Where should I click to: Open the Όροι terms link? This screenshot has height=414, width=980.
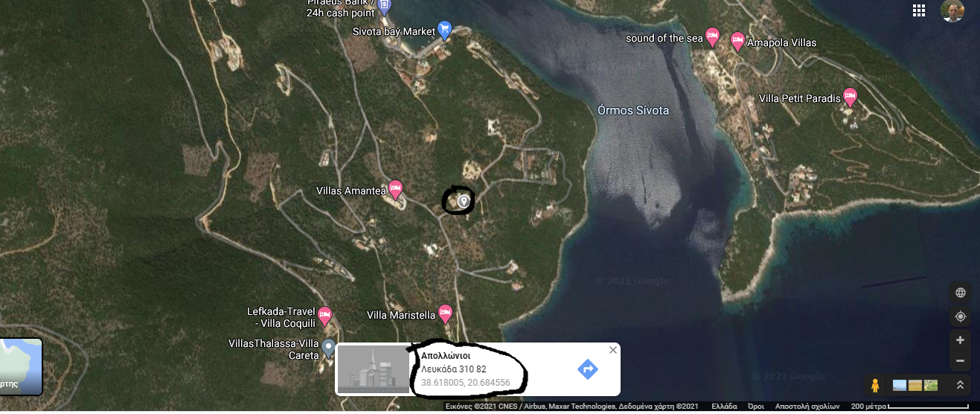(756, 407)
